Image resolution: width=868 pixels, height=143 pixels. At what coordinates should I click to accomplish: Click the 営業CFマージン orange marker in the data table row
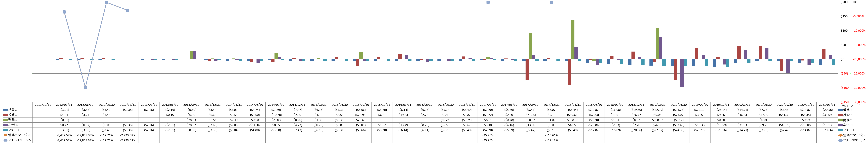(x=5, y=135)
